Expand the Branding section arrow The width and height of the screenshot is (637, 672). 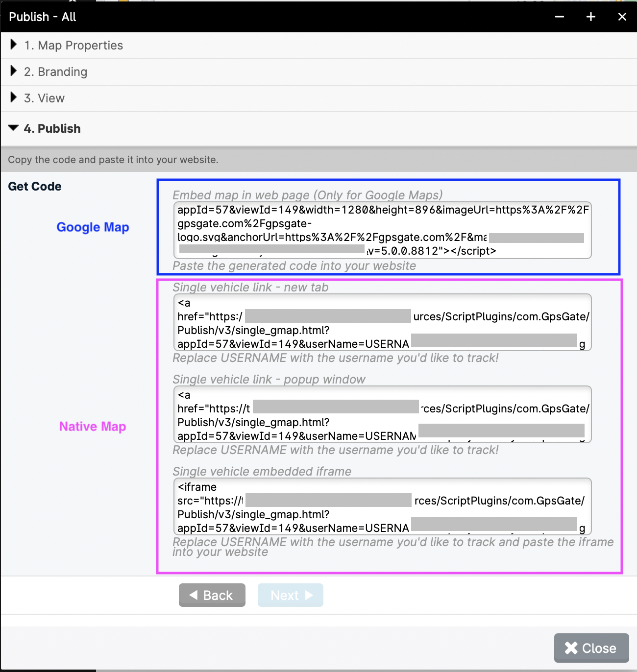pos(13,71)
